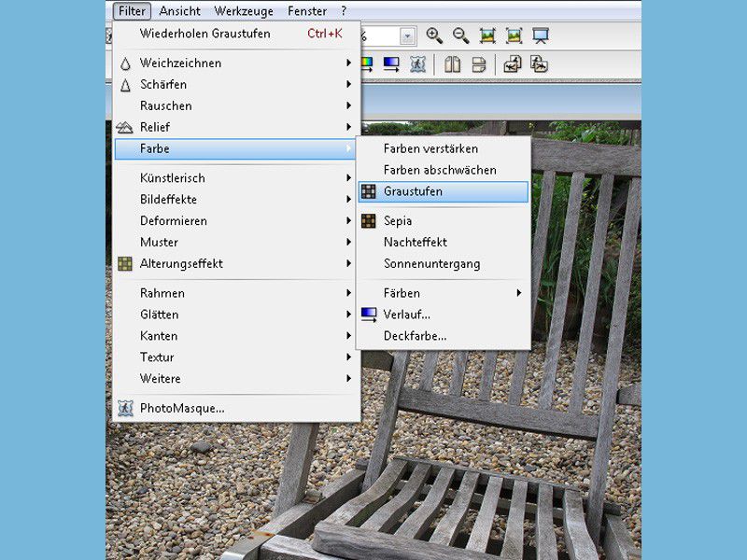Click the Sepia grid icon
The height and width of the screenshot is (560, 747).
(x=368, y=221)
